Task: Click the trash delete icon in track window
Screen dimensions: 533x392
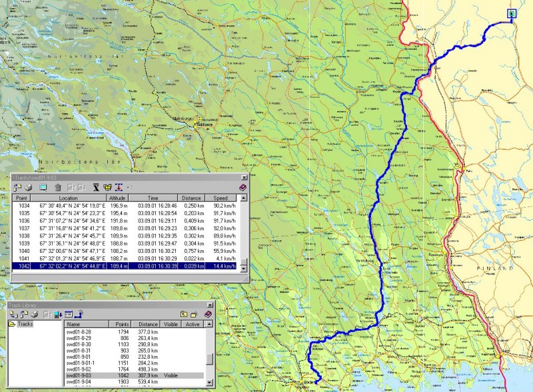Action: 58,188
